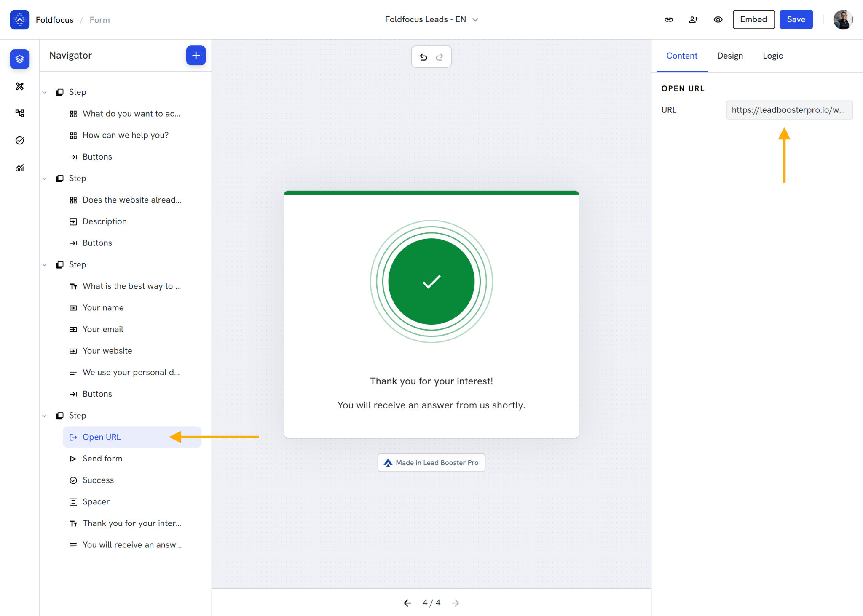Image resolution: width=863 pixels, height=616 pixels.
Task: Add element with the blue plus button
Action: (x=196, y=56)
